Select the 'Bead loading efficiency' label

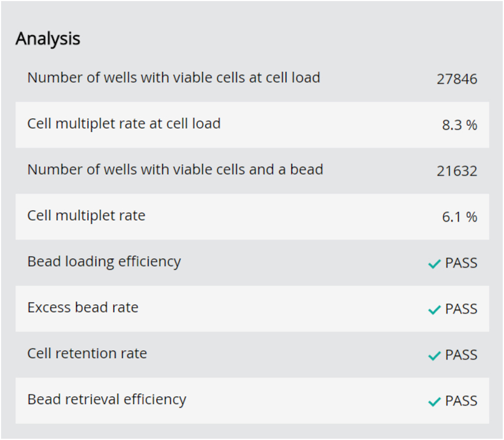click(x=104, y=262)
